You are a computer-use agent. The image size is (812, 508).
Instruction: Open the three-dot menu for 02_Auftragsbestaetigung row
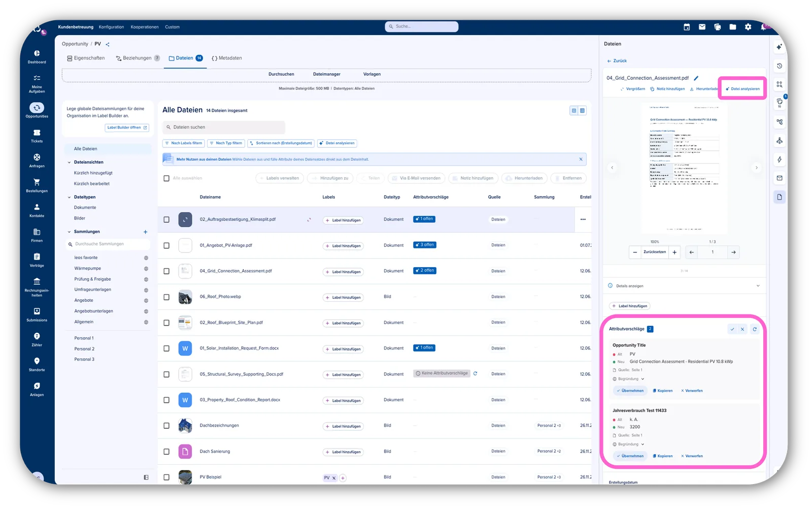583,219
